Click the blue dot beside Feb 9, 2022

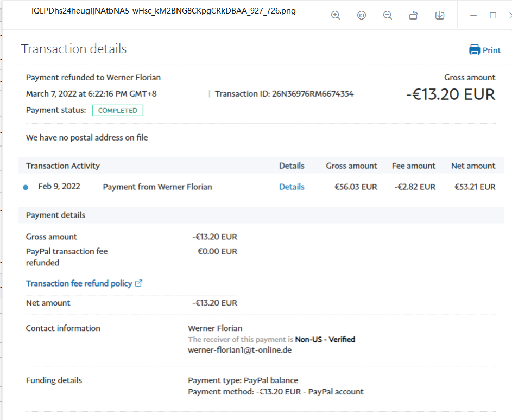pos(26,187)
